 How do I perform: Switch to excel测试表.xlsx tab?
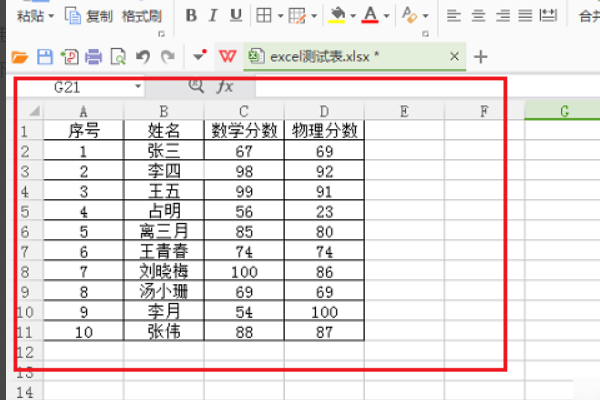point(354,57)
